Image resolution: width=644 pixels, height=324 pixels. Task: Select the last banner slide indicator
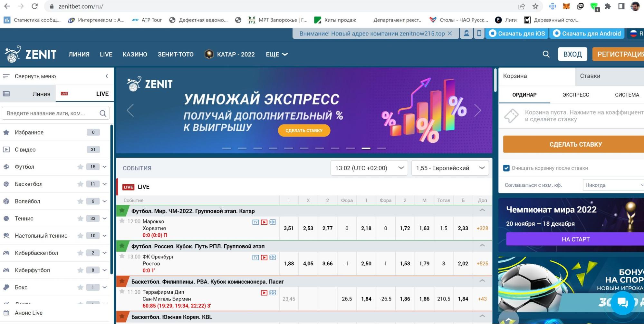[x=381, y=148]
